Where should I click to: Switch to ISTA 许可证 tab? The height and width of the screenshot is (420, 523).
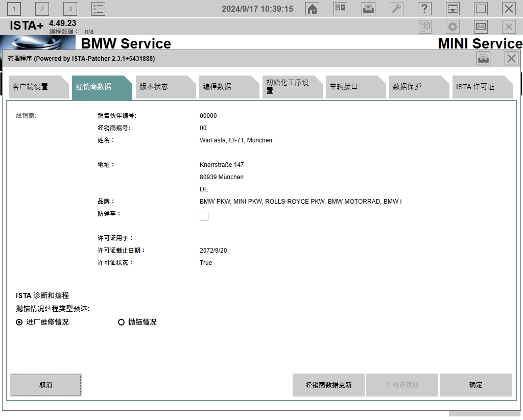pos(482,87)
